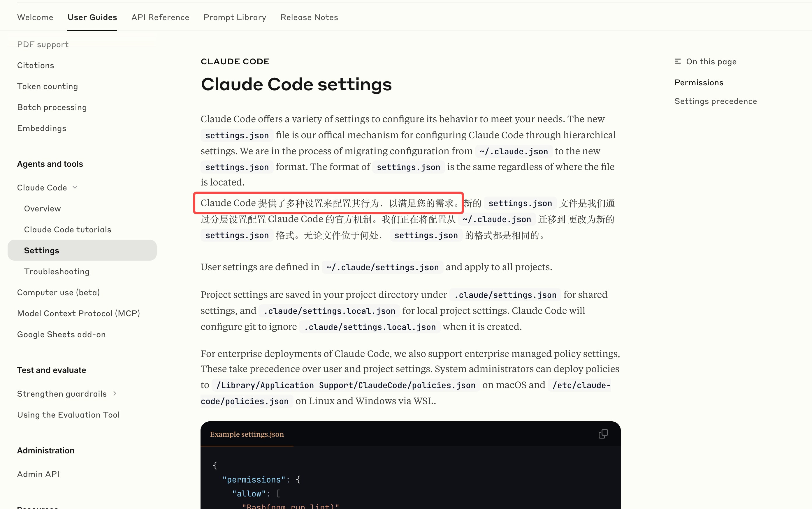Go to Release Notes

point(309,17)
